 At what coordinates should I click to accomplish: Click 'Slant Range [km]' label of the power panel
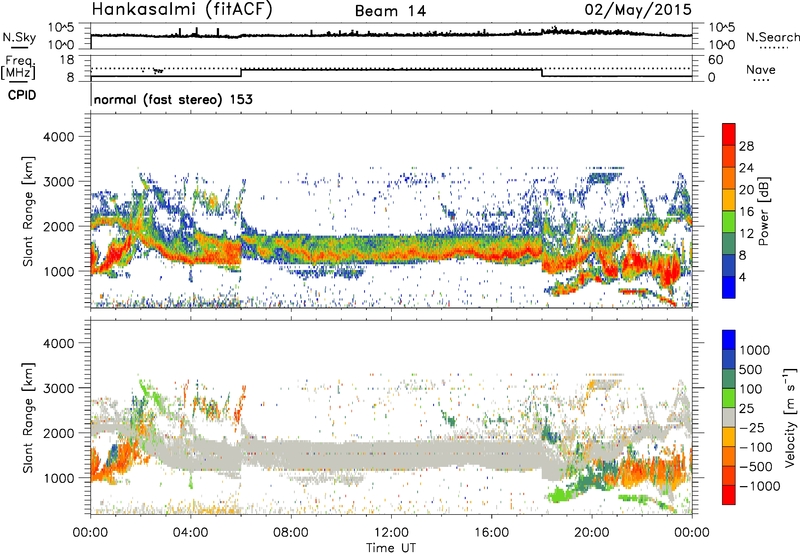28,211
